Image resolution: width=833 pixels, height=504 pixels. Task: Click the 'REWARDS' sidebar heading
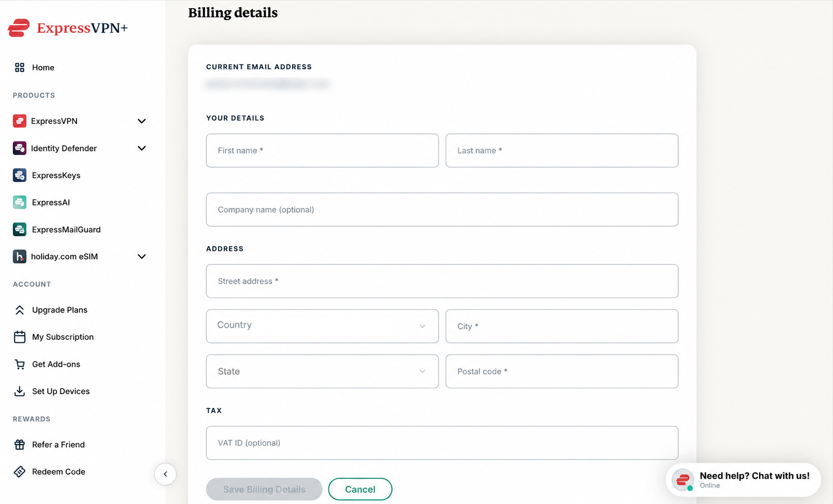point(32,419)
